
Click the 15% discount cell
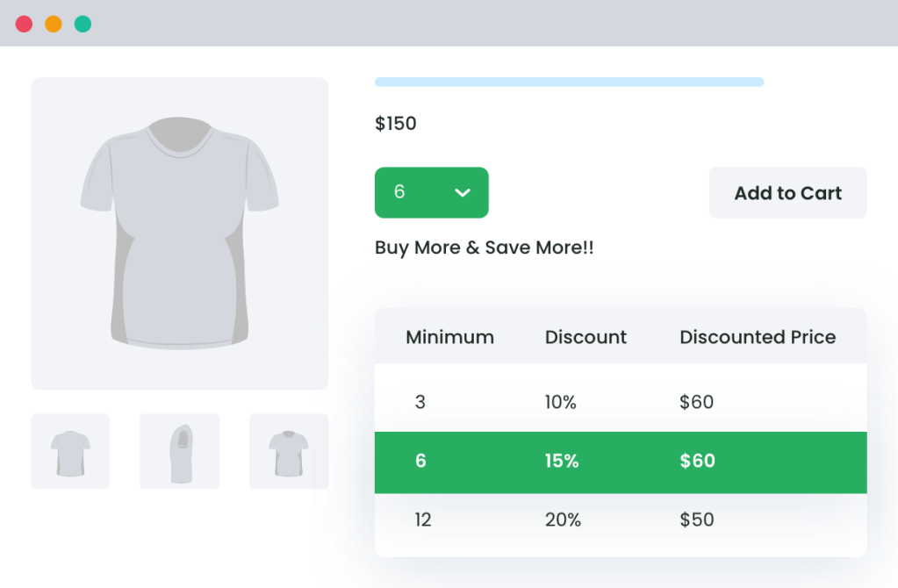click(x=561, y=461)
